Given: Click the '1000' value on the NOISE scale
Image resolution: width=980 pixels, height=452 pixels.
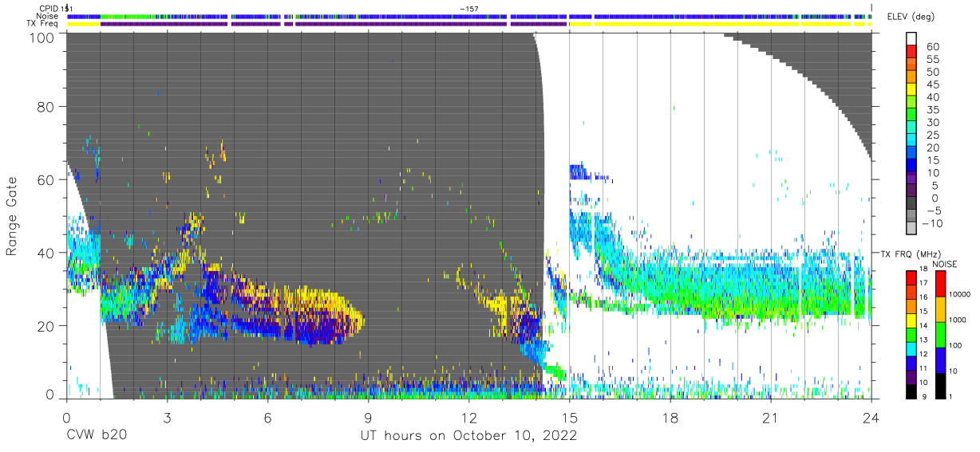Looking at the screenshot, I should (x=958, y=320).
